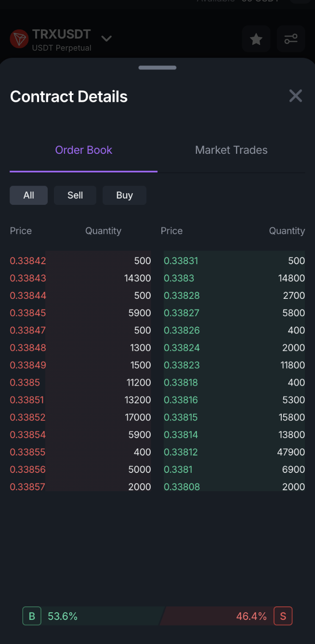Tap the red S badge near the ratio bar
This screenshot has height=644, width=315.
283,616
